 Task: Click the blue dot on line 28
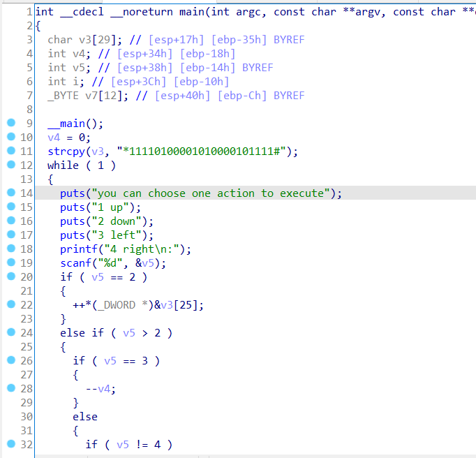pos(10,388)
